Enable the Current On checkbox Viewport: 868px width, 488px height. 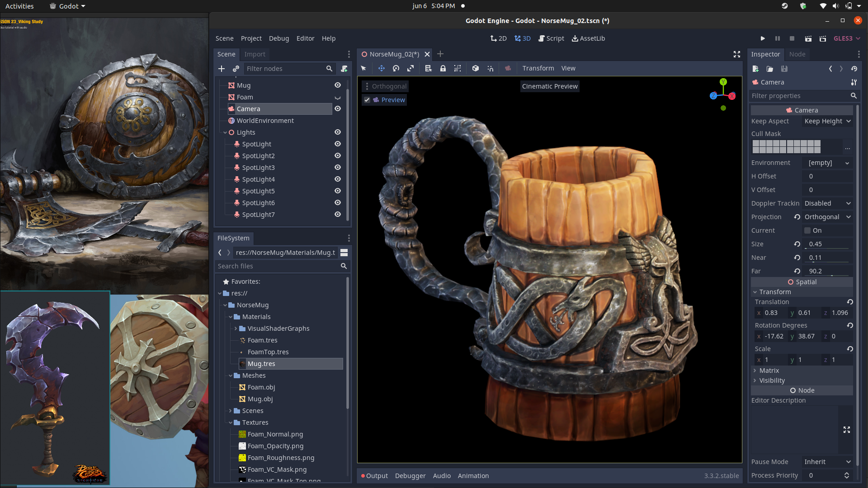[807, 230]
